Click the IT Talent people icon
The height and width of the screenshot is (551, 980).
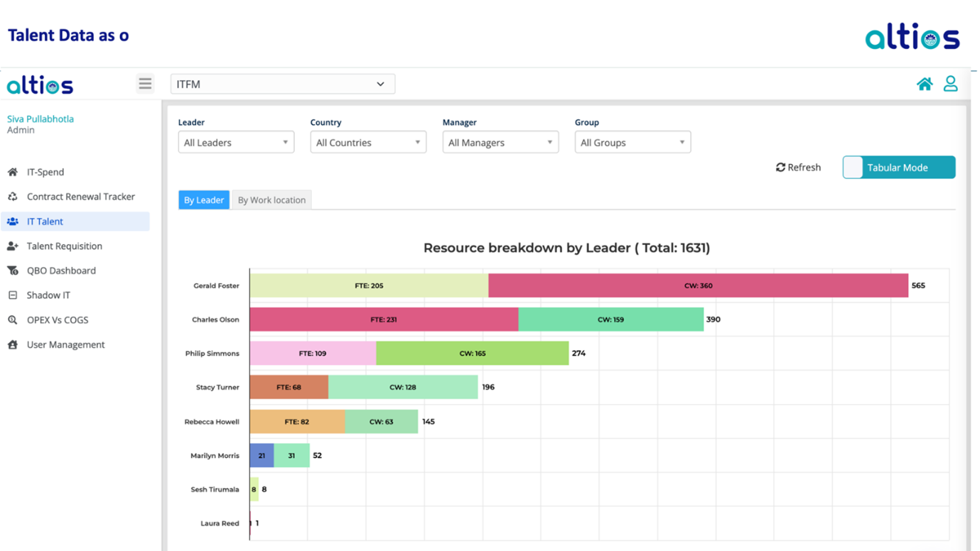pos(12,221)
